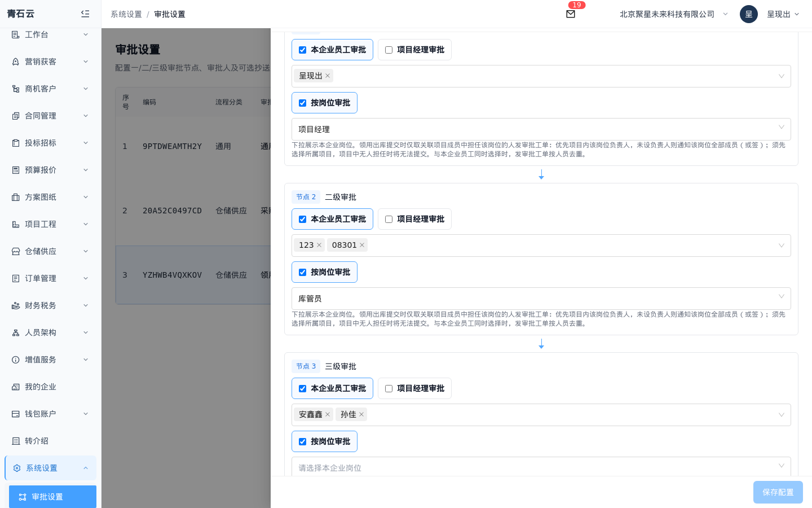
Task: Click the 节点 3 tag
Action: tap(306, 366)
